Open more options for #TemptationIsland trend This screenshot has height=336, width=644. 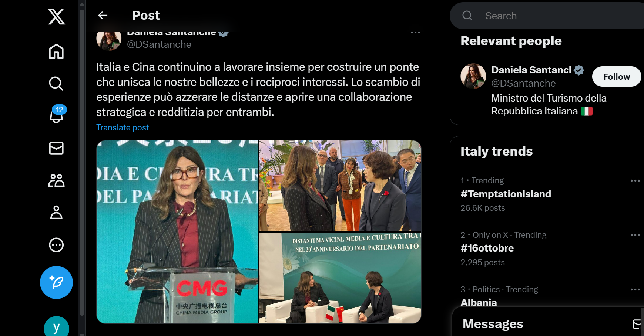635,180
